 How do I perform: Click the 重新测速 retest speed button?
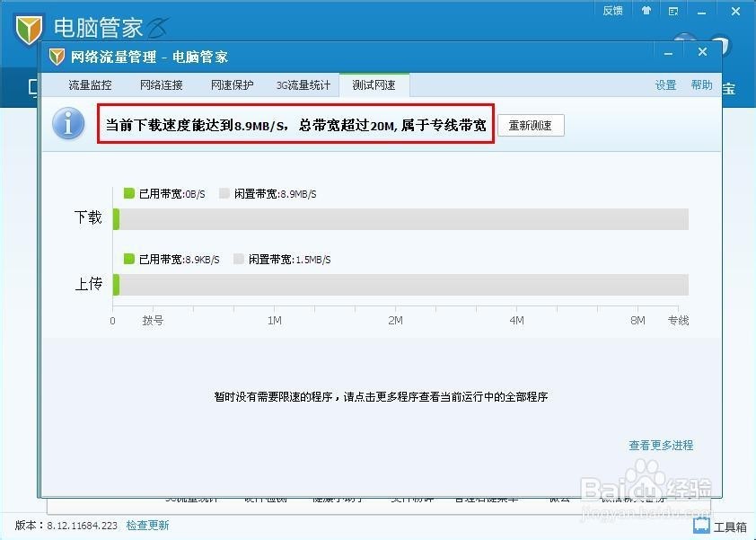point(531,125)
